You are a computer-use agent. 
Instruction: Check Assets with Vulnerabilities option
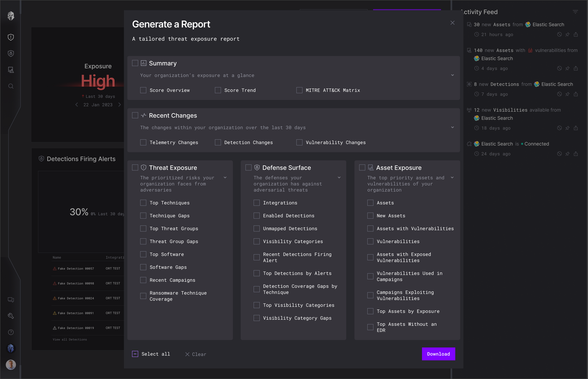370,228
